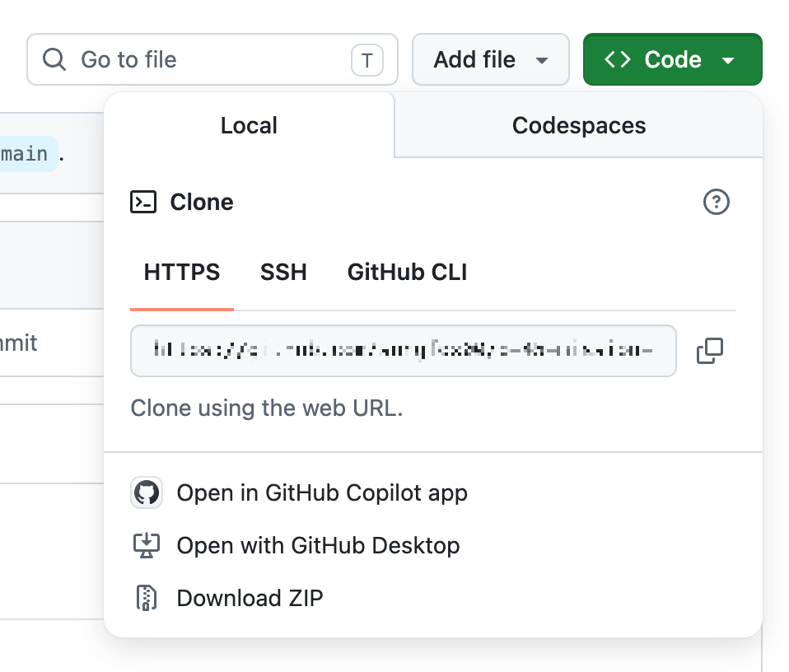Open the Add file dropdown
Viewport: 789px width, 672px height.
[491, 59]
